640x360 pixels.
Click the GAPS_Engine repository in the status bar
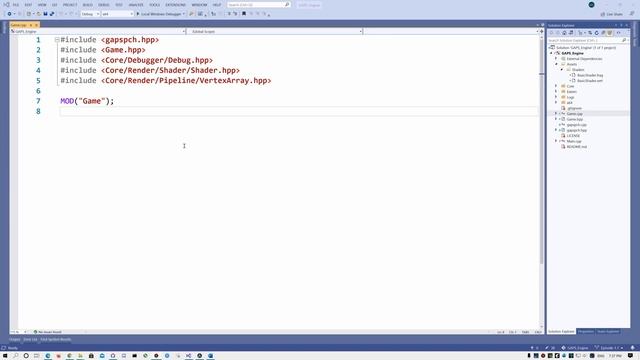coord(575,348)
